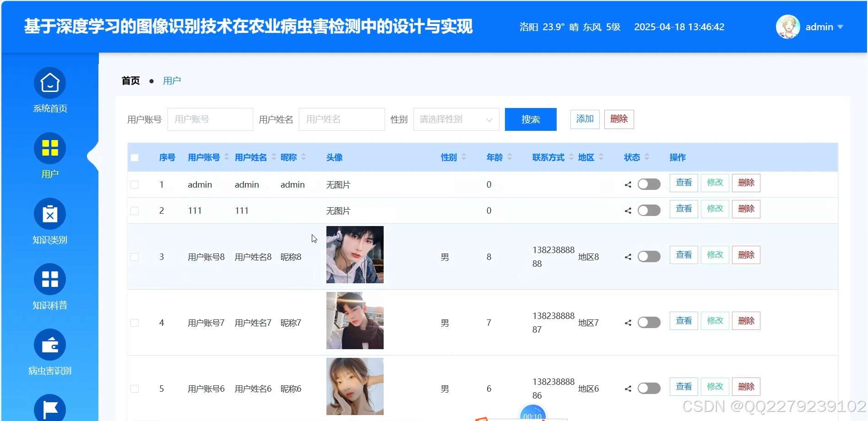This screenshot has width=868, height=421.
Task: Click the 添加 button
Action: point(585,119)
